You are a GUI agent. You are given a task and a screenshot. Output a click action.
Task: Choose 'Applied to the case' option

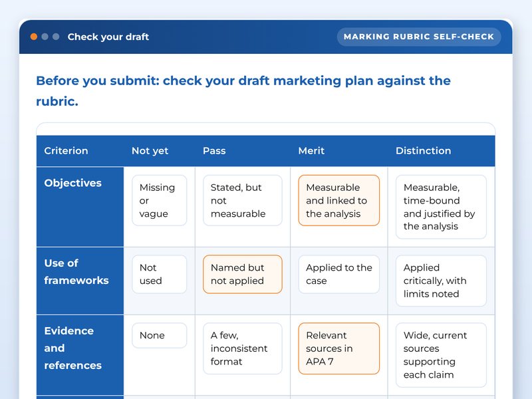(x=338, y=274)
